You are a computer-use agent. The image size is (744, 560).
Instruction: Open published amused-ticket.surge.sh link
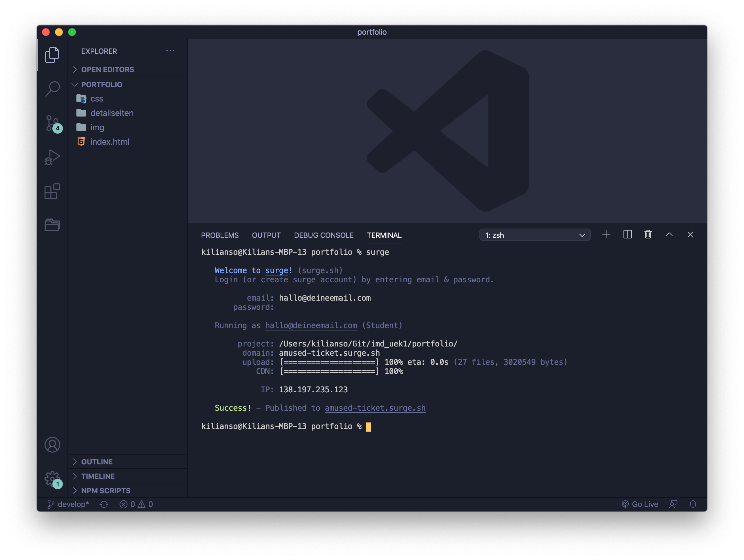pos(375,408)
